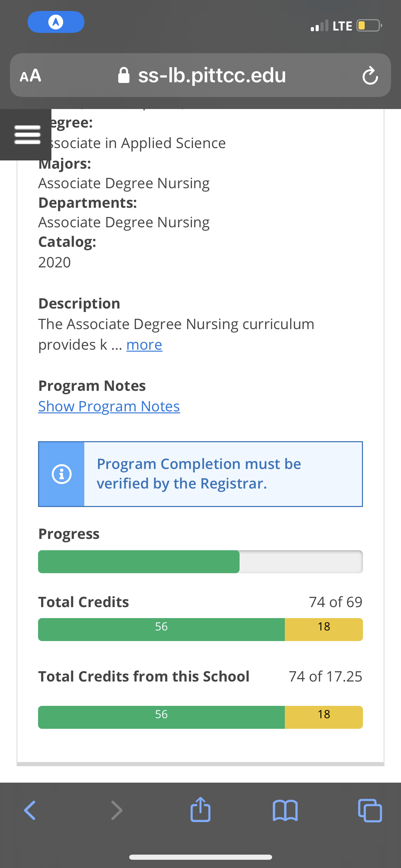Tap the Safari reload page icon
Viewport: 401px width, 868px height.
click(x=370, y=75)
